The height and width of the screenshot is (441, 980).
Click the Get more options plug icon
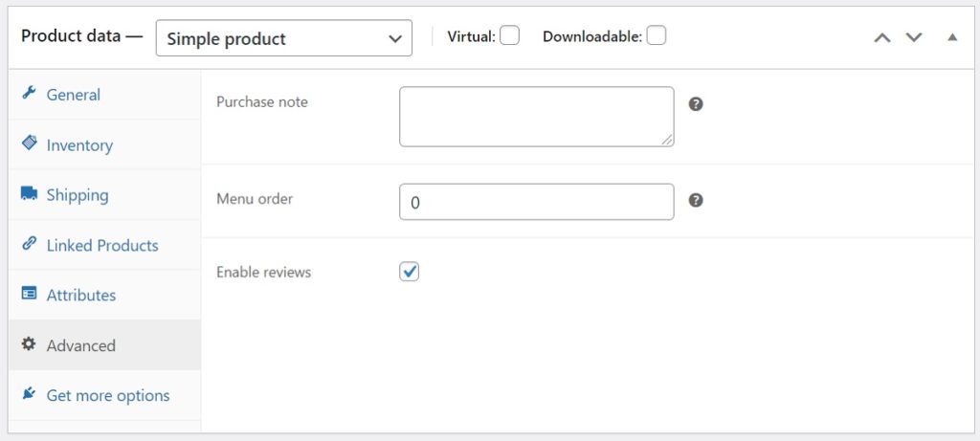[x=29, y=393]
